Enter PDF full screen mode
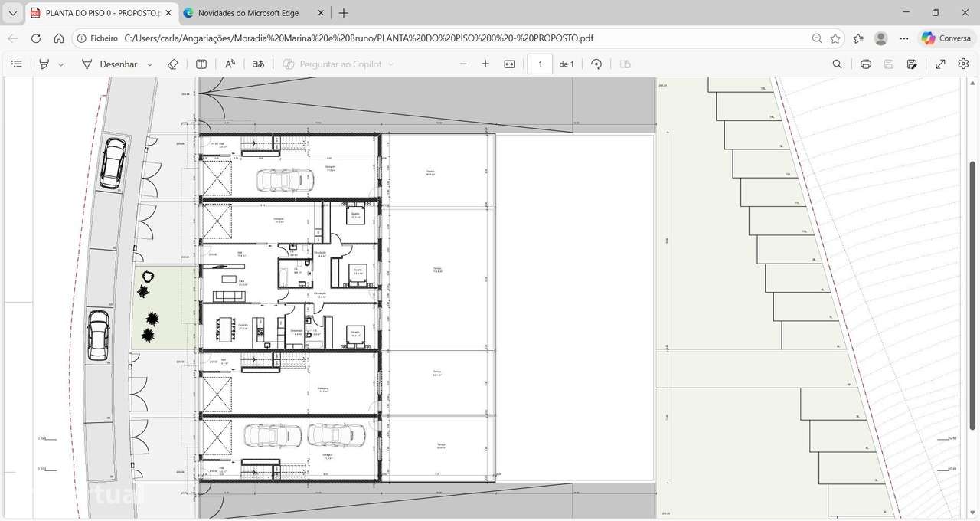The image size is (980, 521). [x=941, y=64]
